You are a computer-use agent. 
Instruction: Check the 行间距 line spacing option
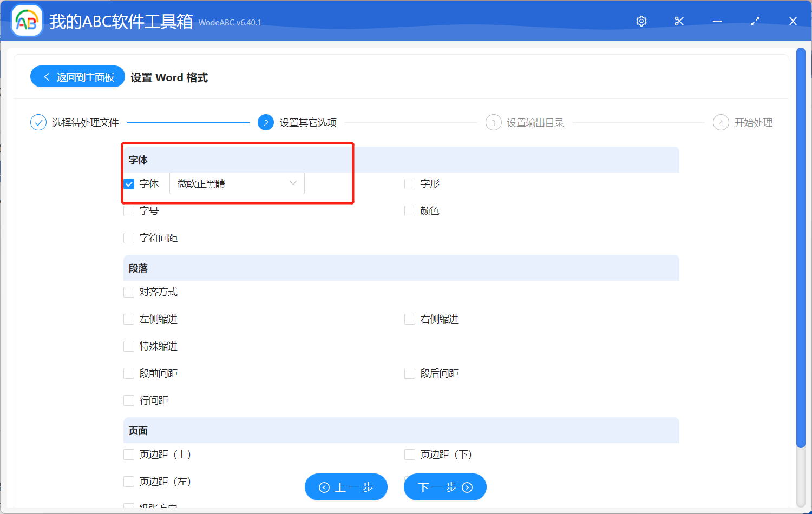click(x=128, y=400)
